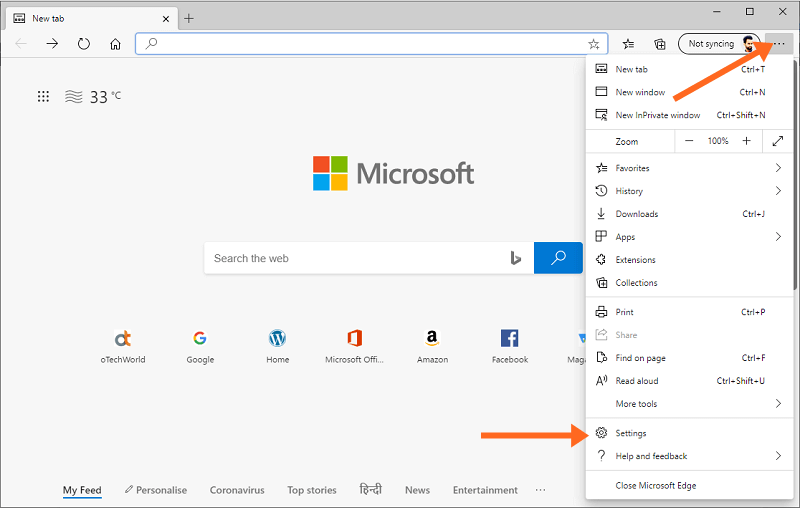Viewport: 800px width, 510px height.
Task: Open the WordPress Home quick link
Action: tap(278, 346)
